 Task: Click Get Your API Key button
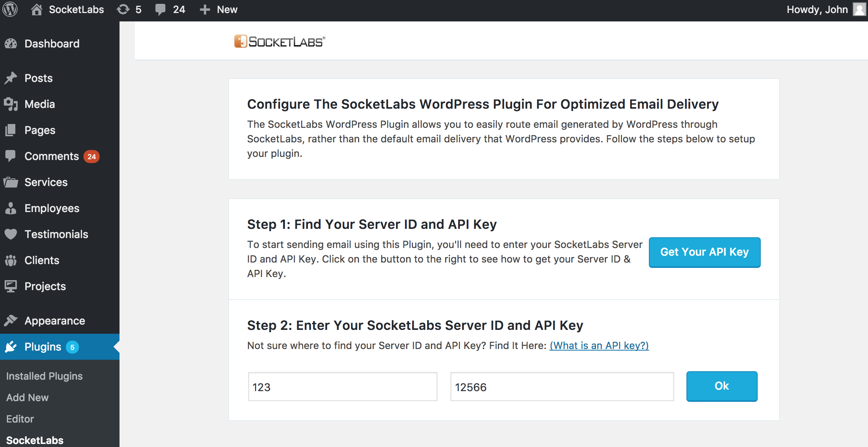[x=705, y=251]
